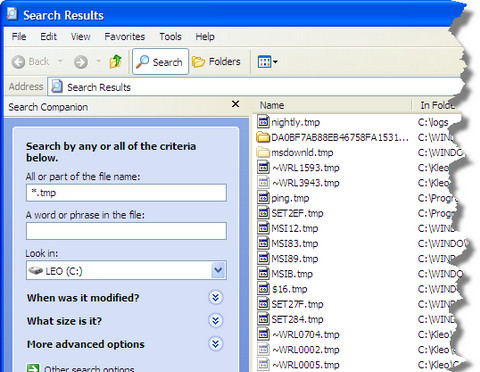Expand More advanced options
This screenshot has height=372, width=480.
216,344
